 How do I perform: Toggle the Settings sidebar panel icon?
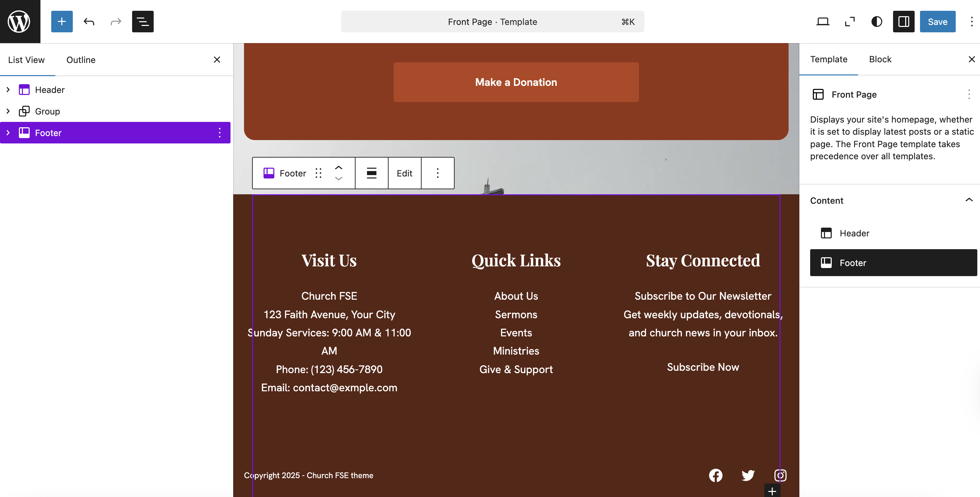(x=904, y=22)
